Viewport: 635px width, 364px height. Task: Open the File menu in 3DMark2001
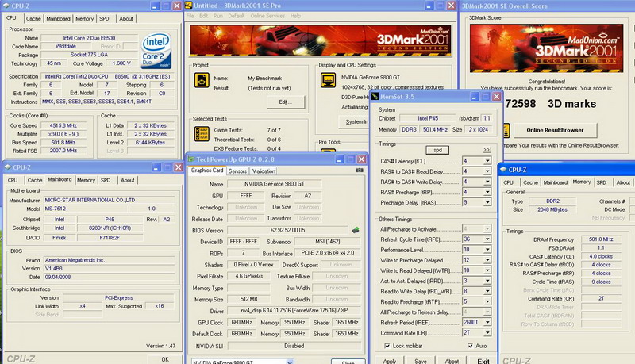pos(190,16)
